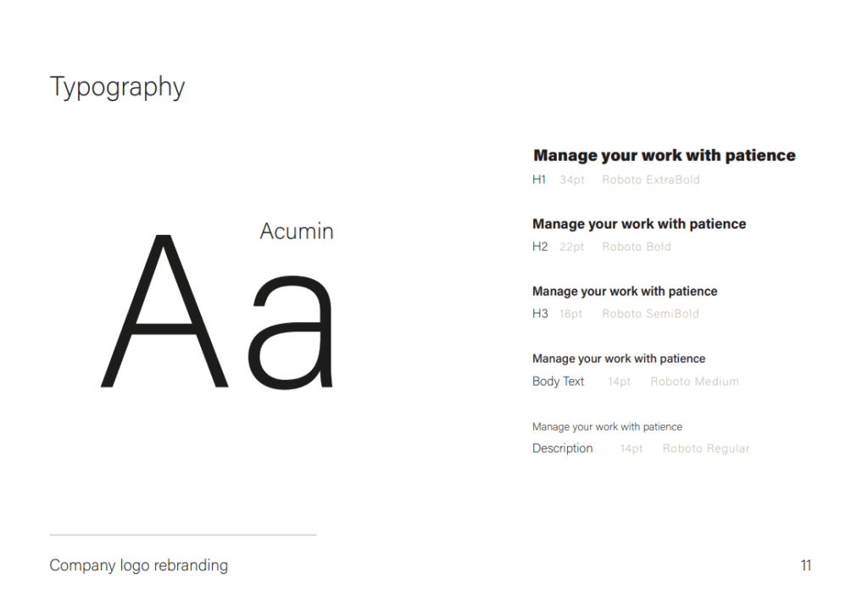Select the Roboto SemiBold font label
The width and height of the screenshot is (868, 606).
pos(650,314)
